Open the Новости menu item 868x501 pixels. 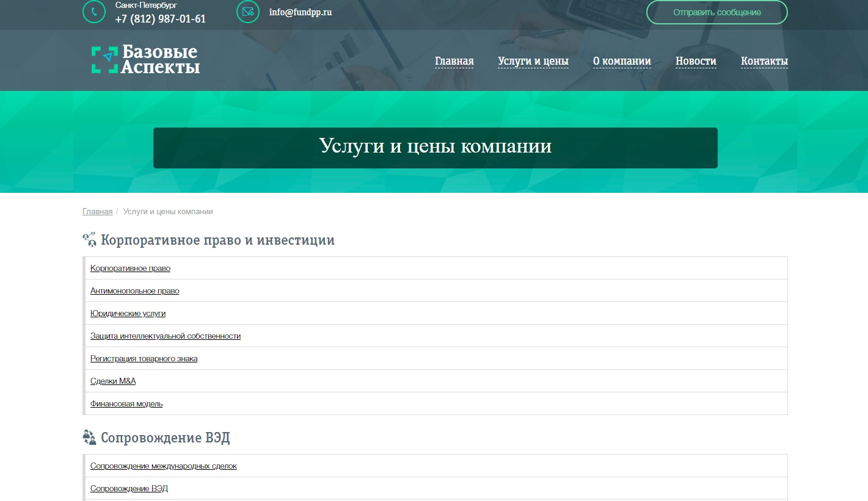[695, 61]
